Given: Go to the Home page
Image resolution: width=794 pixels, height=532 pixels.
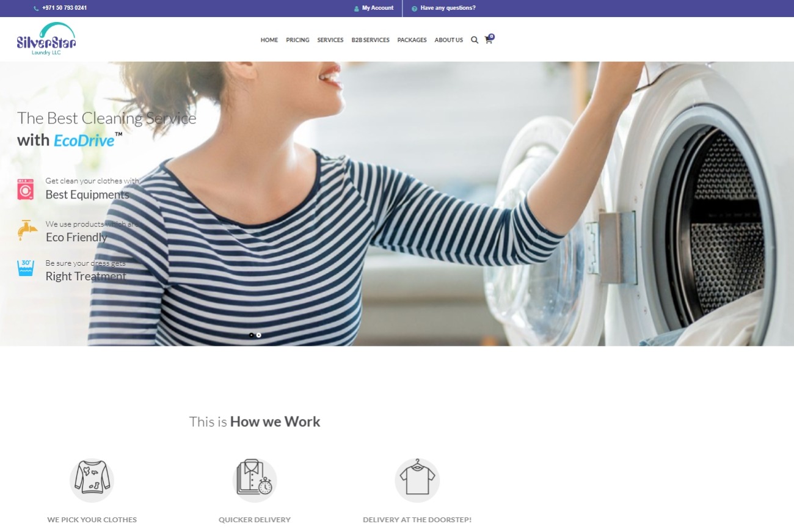Looking at the screenshot, I should (x=269, y=40).
